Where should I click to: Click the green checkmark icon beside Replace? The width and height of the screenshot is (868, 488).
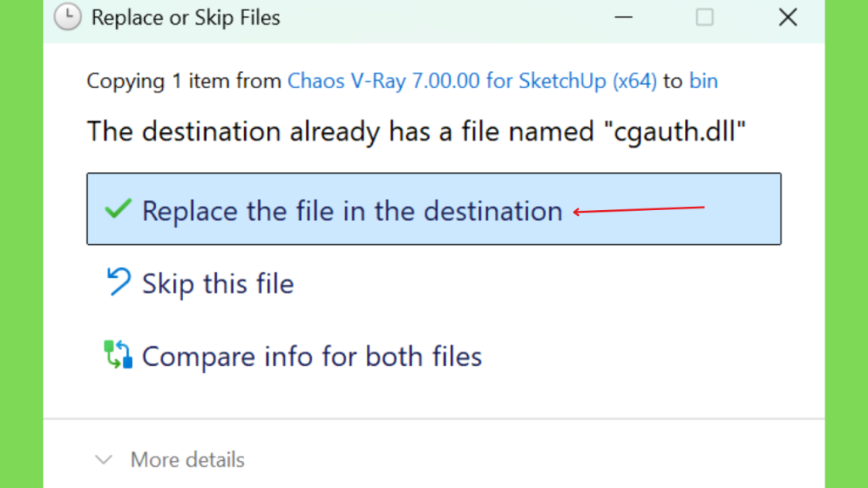118,209
